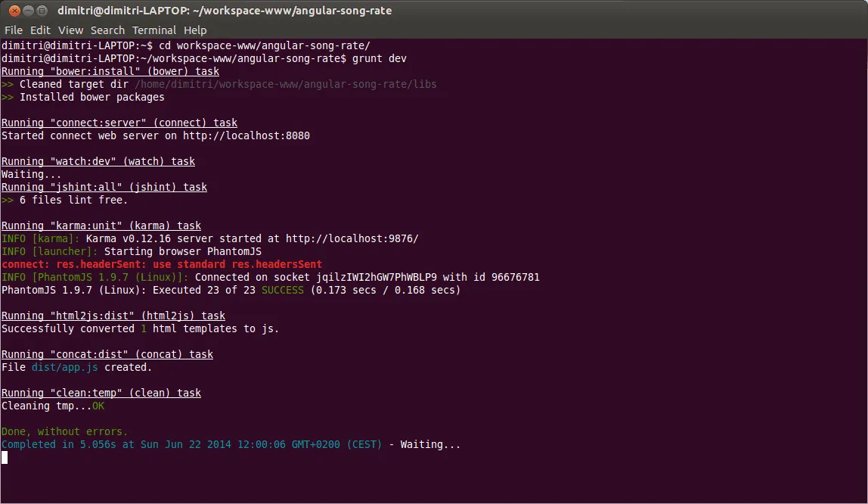
Task: Open the Terminal menu
Action: click(x=154, y=30)
